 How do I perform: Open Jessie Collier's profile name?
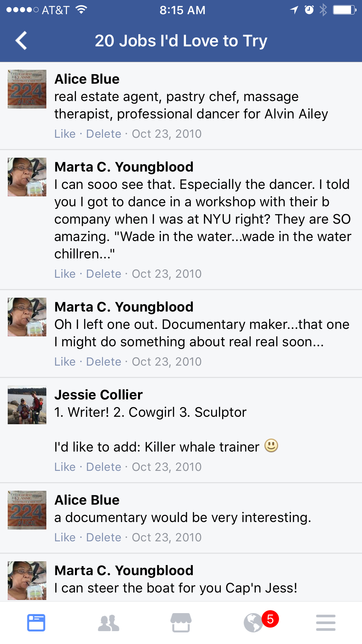tap(98, 395)
